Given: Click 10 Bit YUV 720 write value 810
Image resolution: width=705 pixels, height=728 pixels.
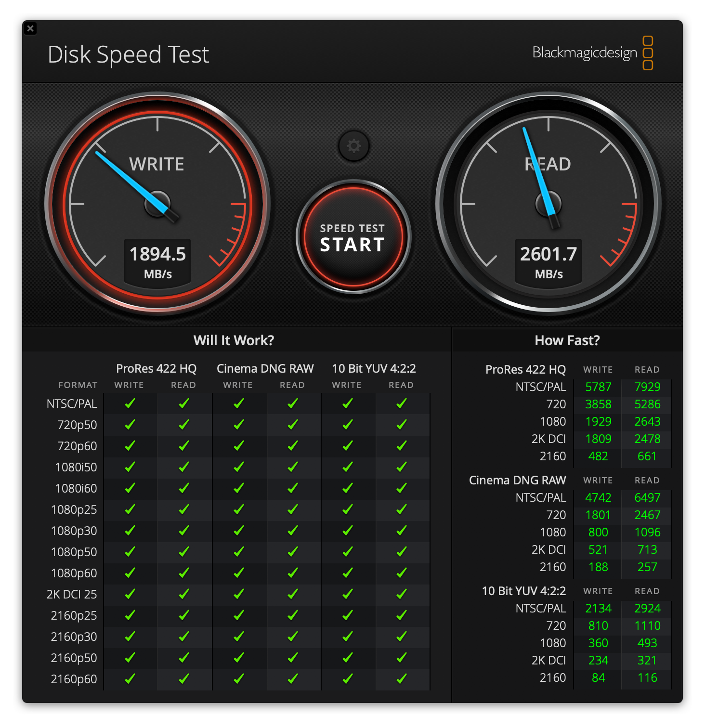Looking at the screenshot, I should click(x=598, y=625).
